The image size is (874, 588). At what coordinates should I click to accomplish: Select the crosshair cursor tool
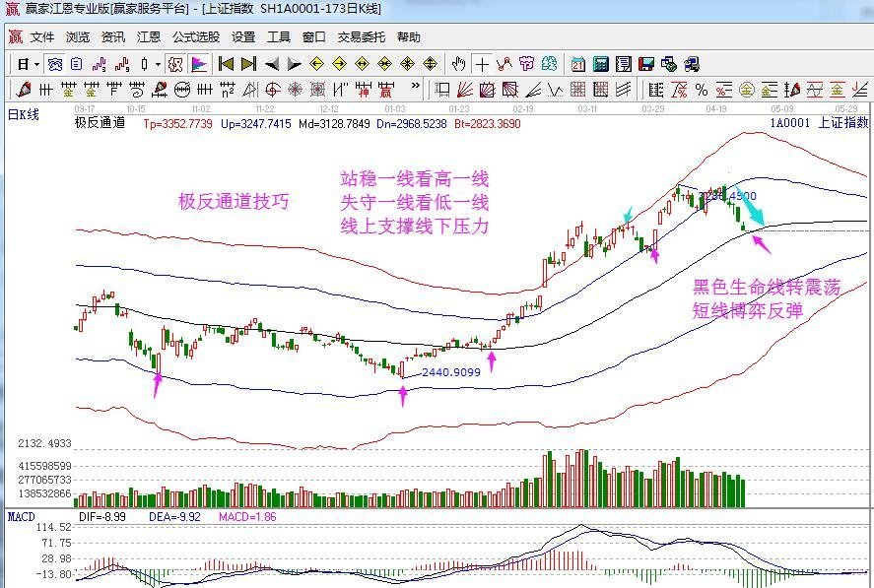(x=482, y=64)
